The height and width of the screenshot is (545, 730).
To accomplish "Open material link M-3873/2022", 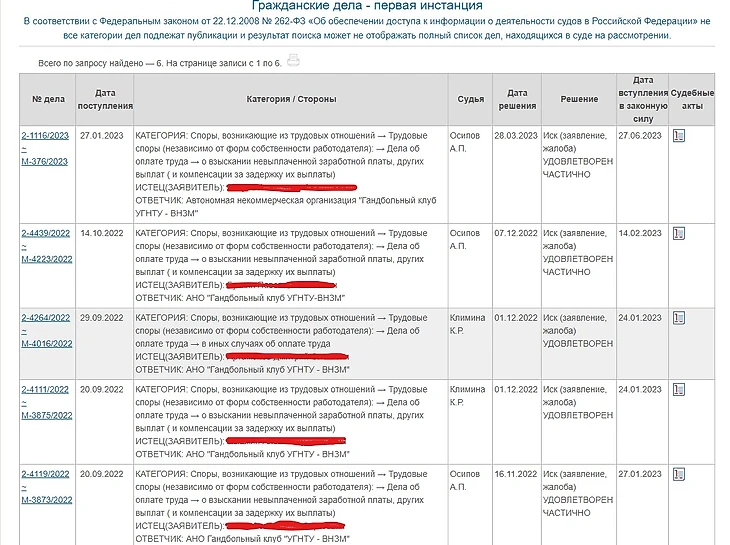I will (47, 500).
